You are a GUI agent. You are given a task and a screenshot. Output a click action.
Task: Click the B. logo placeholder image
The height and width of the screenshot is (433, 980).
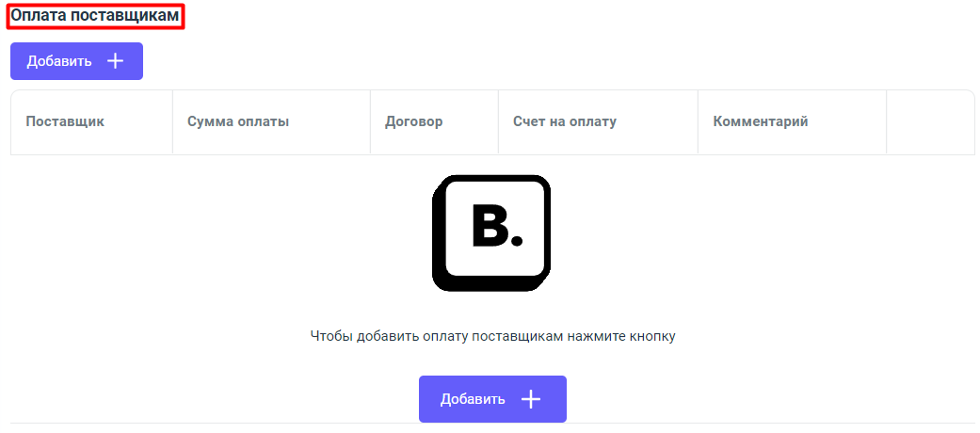490,233
